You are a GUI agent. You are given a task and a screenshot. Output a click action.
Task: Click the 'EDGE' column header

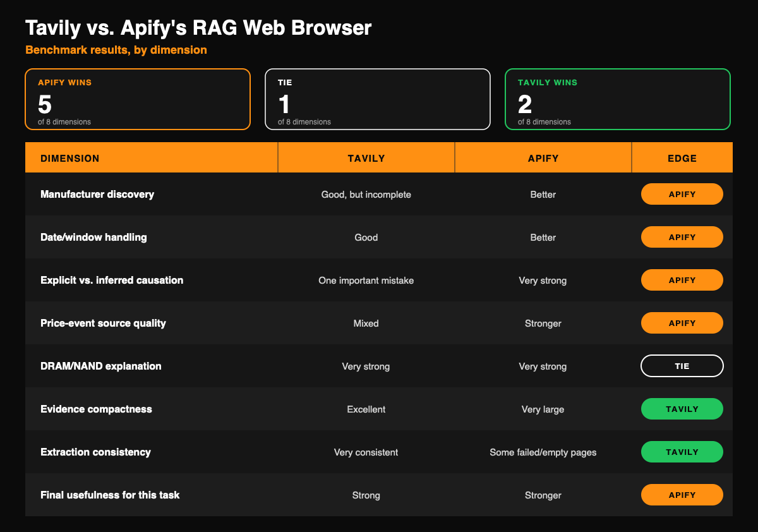click(682, 159)
